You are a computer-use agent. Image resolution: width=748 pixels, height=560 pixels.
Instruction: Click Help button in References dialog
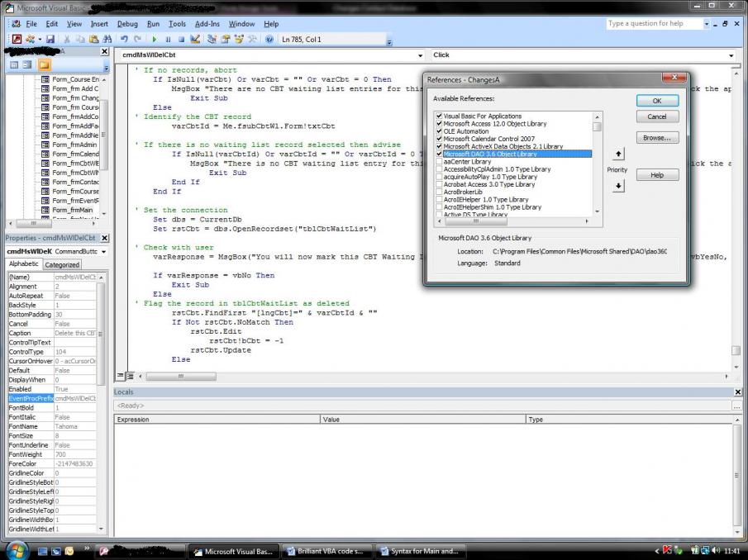[x=657, y=175]
